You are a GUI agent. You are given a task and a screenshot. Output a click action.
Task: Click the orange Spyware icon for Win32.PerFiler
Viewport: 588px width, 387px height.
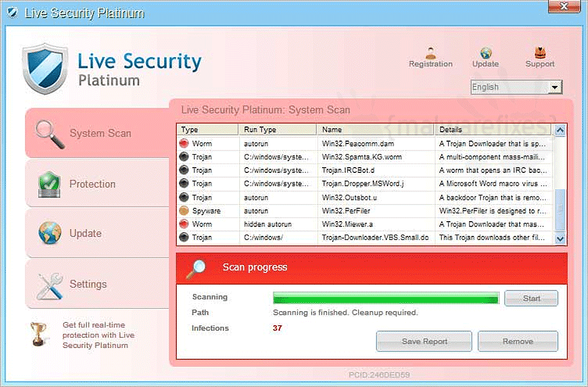pyautogui.click(x=183, y=211)
